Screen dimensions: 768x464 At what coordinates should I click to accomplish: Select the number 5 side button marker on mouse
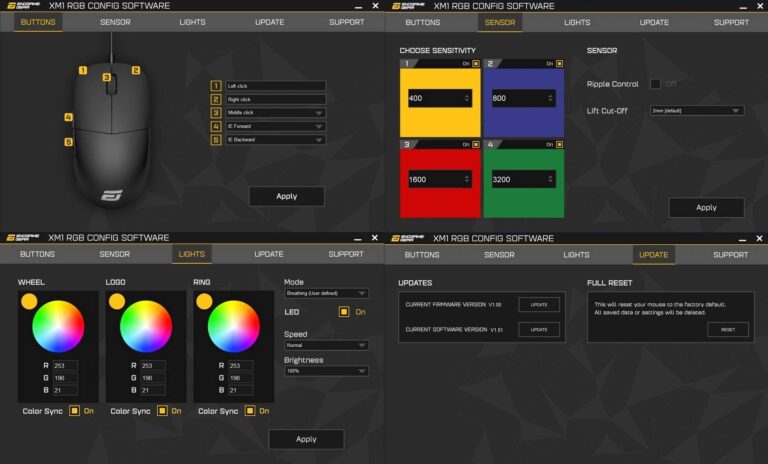[69, 142]
